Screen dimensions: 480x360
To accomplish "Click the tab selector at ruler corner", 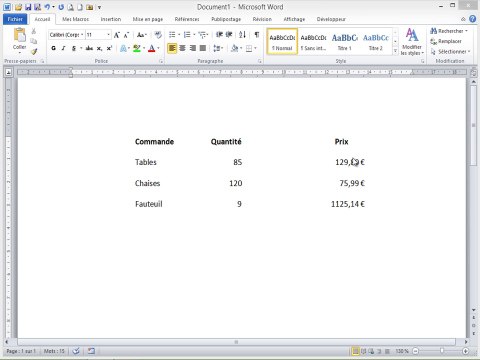I will (x=8, y=72).
